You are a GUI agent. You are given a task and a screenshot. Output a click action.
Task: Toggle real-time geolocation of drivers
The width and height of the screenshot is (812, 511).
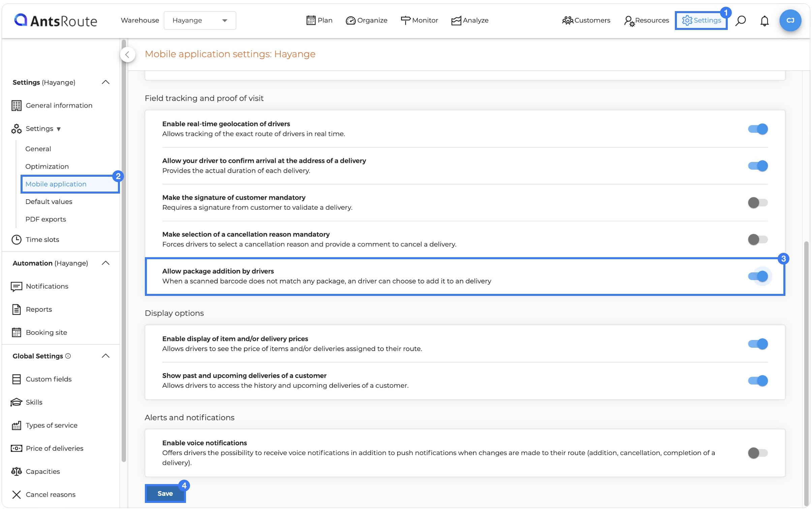[x=758, y=129]
